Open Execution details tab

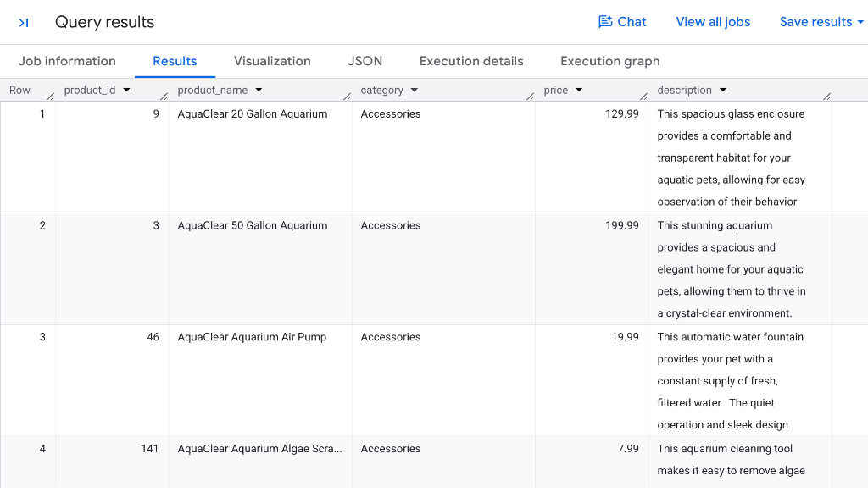471,61
